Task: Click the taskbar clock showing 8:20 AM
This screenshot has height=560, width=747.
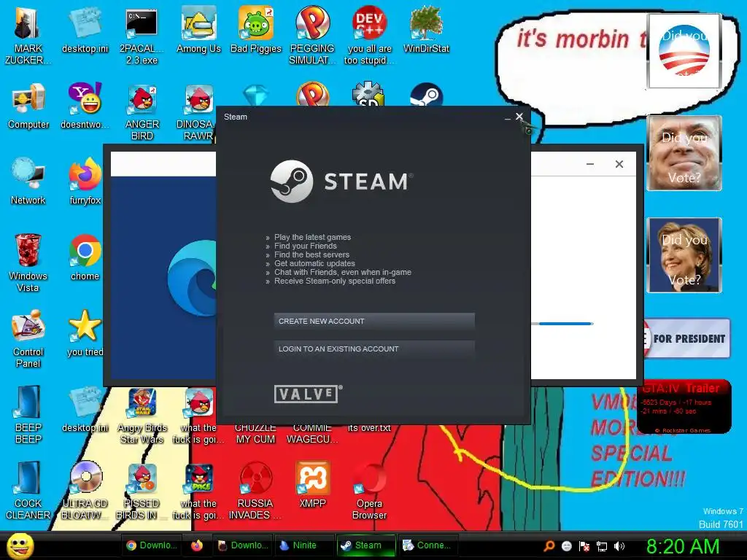Action: tap(683, 546)
